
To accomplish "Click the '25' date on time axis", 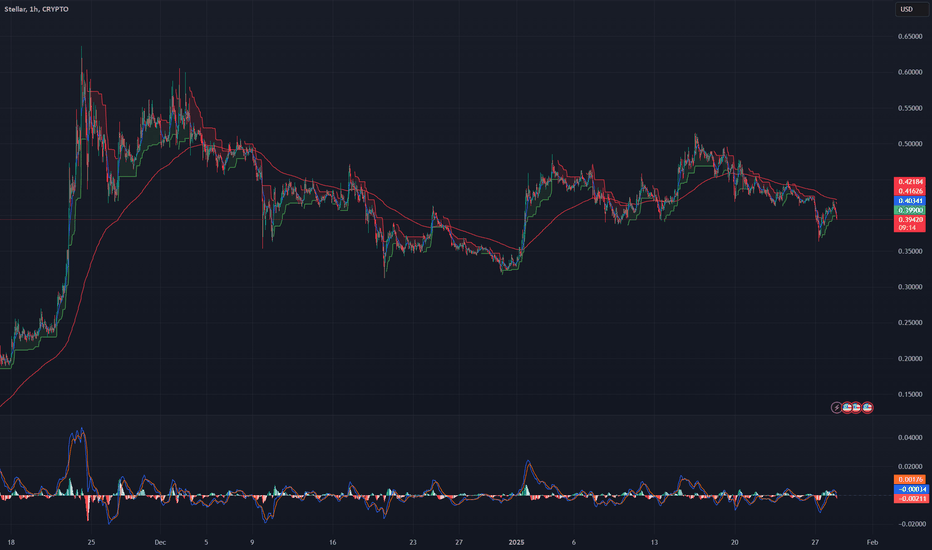I will [x=91, y=542].
